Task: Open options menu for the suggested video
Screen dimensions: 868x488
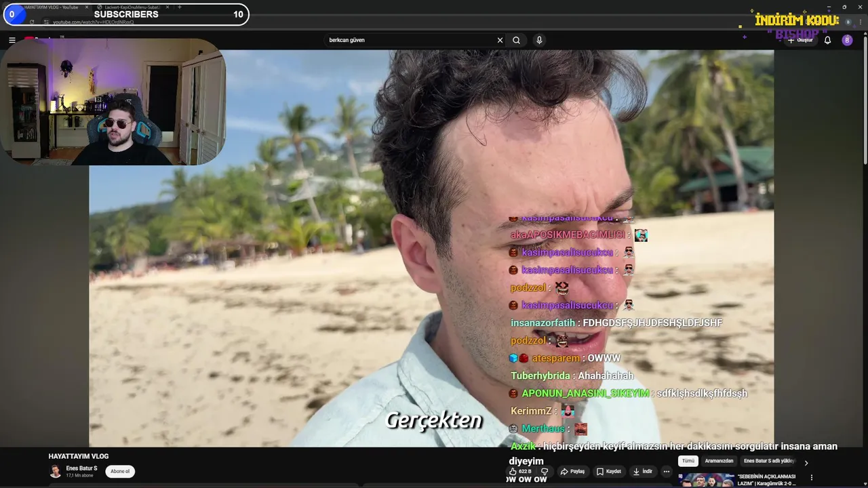Action: coord(811,478)
